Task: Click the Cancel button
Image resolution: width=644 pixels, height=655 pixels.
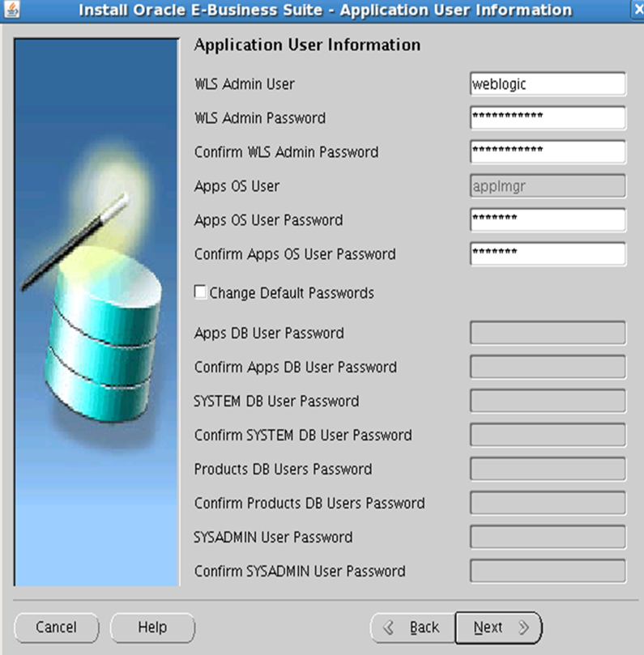Action: pos(57,627)
